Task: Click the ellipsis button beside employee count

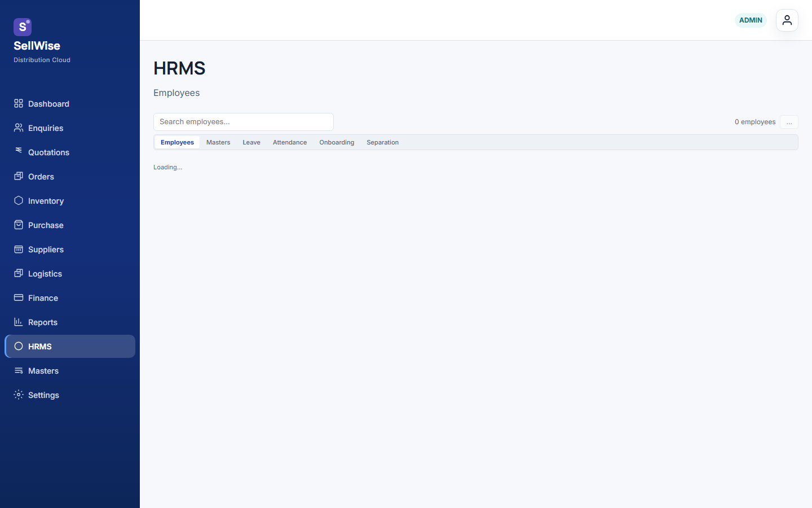Action: tap(789, 122)
